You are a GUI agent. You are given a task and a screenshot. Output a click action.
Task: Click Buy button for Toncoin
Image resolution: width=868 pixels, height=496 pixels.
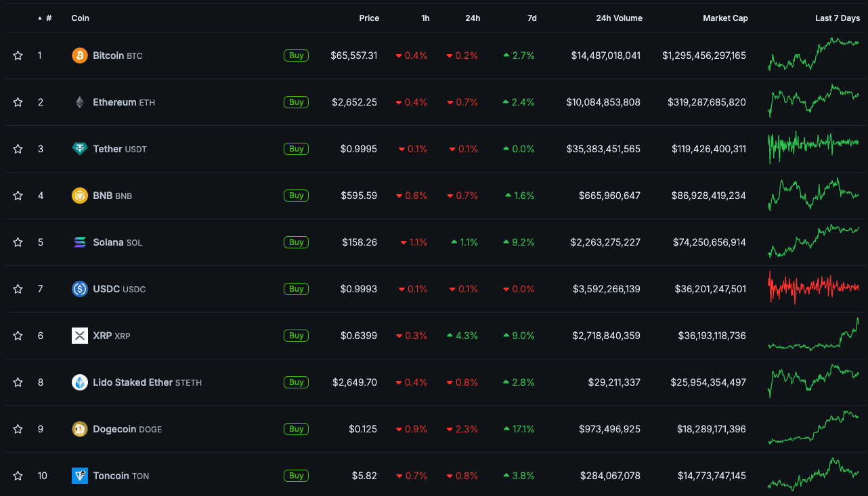point(296,476)
